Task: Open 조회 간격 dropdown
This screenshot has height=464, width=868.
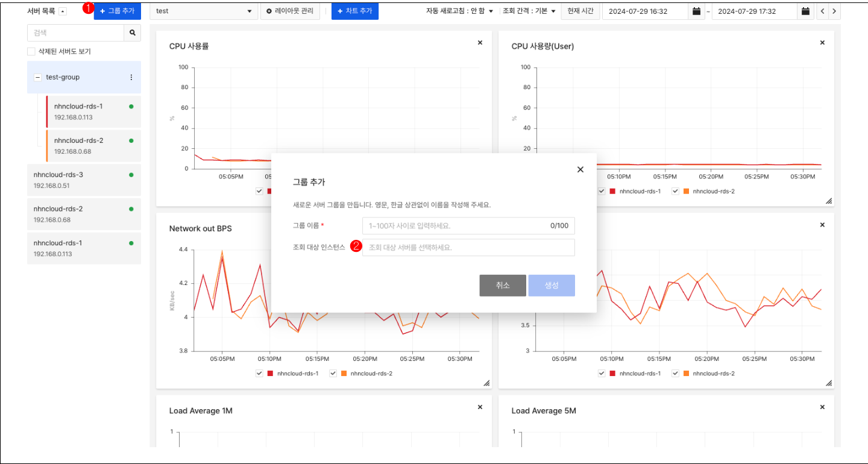Action: point(529,11)
